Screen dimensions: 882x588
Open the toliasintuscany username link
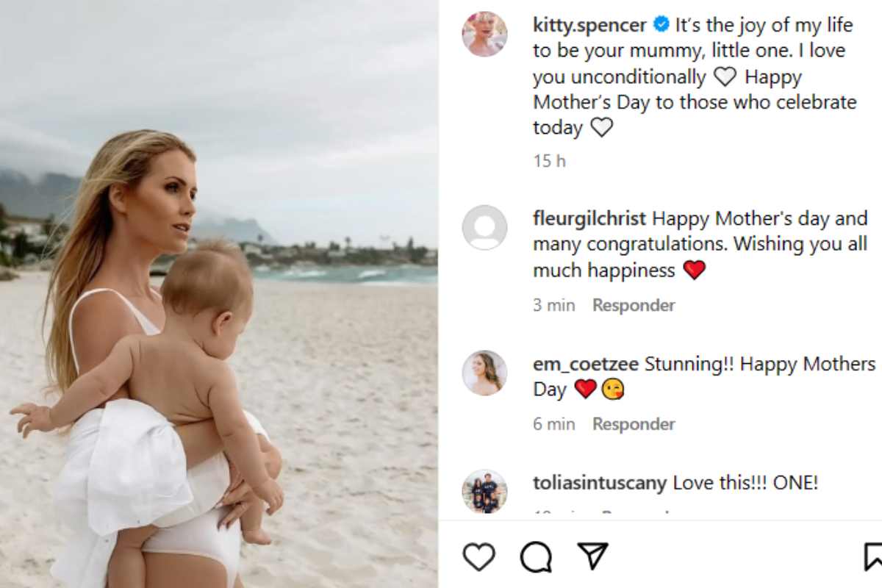pyautogui.click(x=600, y=483)
